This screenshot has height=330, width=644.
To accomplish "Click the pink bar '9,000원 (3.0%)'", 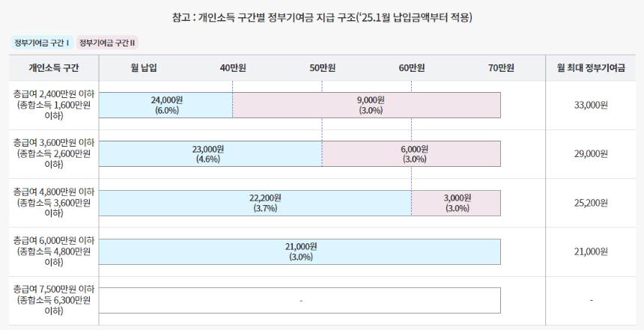I will click(x=367, y=105).
